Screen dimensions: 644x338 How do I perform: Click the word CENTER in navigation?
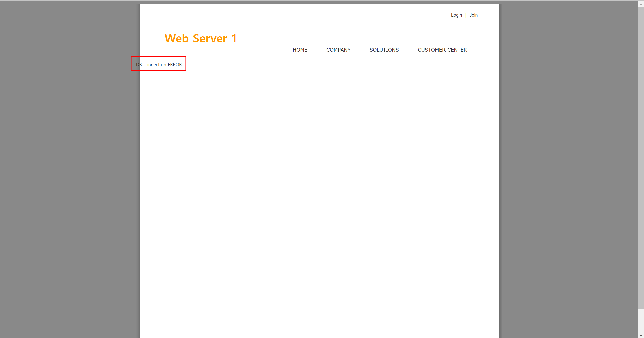(x=457, y=50)
